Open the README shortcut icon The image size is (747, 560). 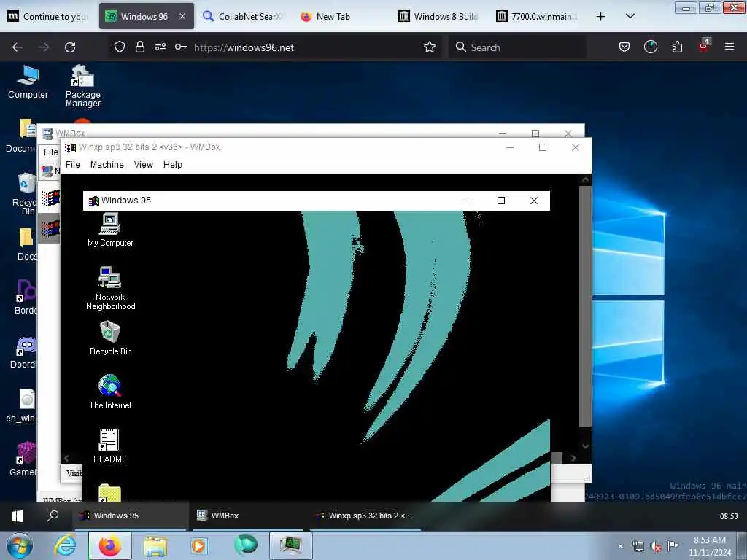click(x=109, y=446)
